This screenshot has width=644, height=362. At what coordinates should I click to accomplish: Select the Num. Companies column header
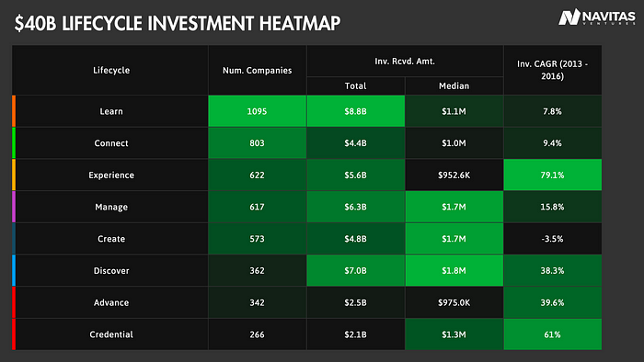click(x=257, y=70)
